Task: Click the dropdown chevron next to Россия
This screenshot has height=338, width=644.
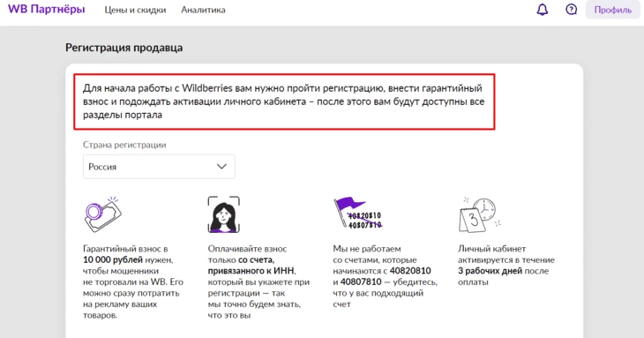Action: [221, 167]
